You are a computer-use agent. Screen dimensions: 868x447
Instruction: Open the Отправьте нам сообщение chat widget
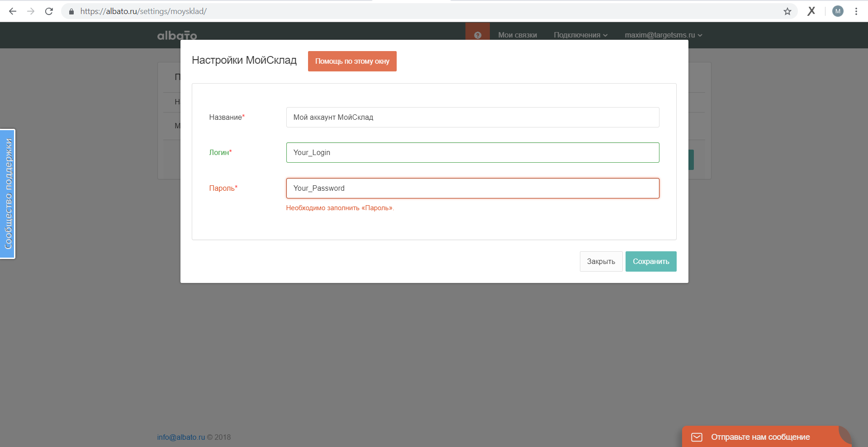[x=766, y=437]
